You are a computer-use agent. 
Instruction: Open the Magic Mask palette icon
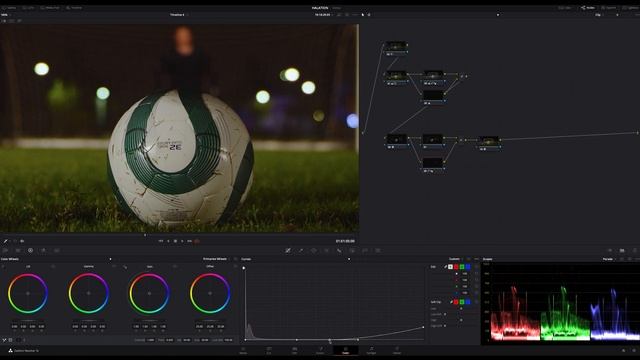click(x=339, y=250)
